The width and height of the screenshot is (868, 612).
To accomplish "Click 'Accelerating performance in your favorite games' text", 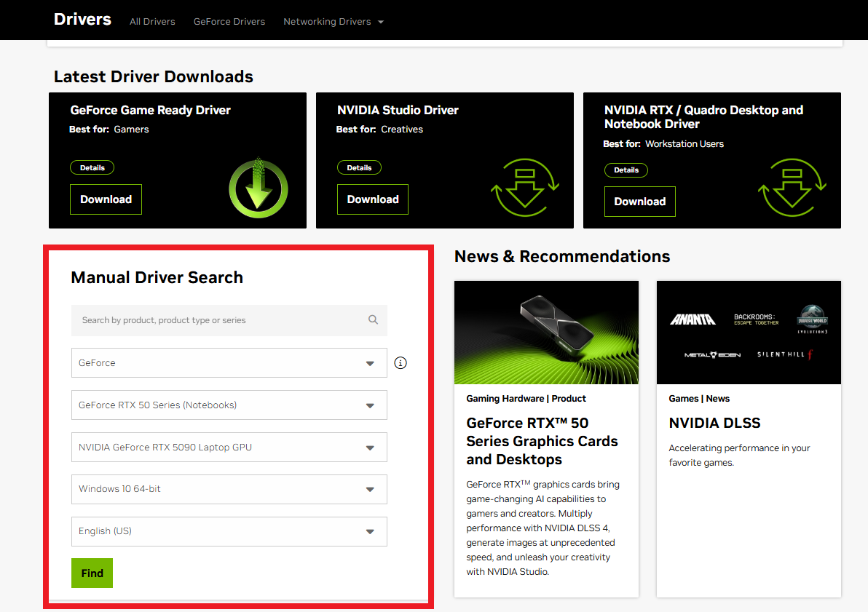I will point(739,455).
